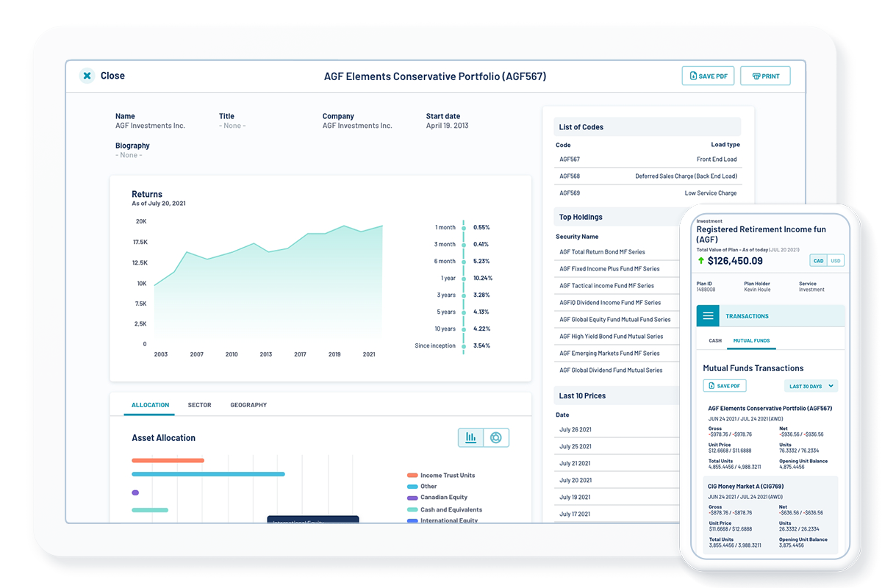Open the Last 30 Days dropdown
The height and width of the screenshot is (588, 882).
tap(811, 386)
